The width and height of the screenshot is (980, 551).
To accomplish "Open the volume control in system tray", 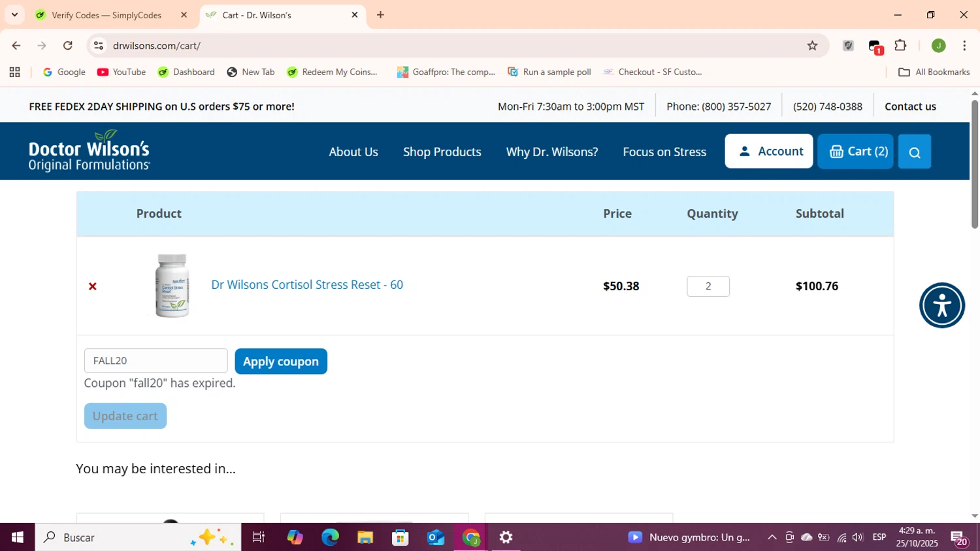I will tap(858, 537).
